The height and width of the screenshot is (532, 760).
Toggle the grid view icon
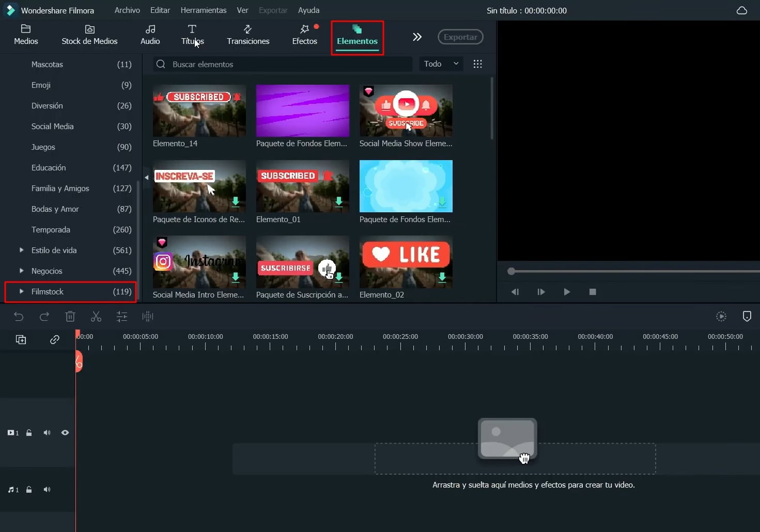478,64
